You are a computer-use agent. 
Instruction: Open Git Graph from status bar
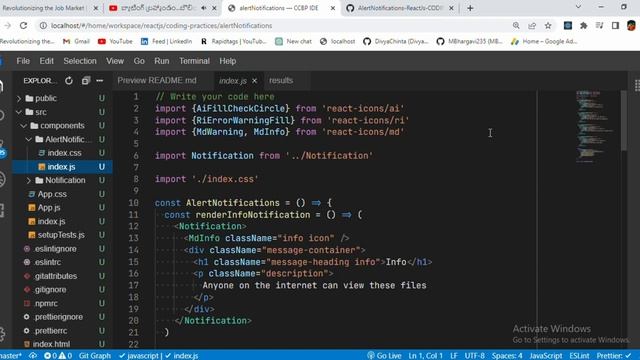coord(95,356)
